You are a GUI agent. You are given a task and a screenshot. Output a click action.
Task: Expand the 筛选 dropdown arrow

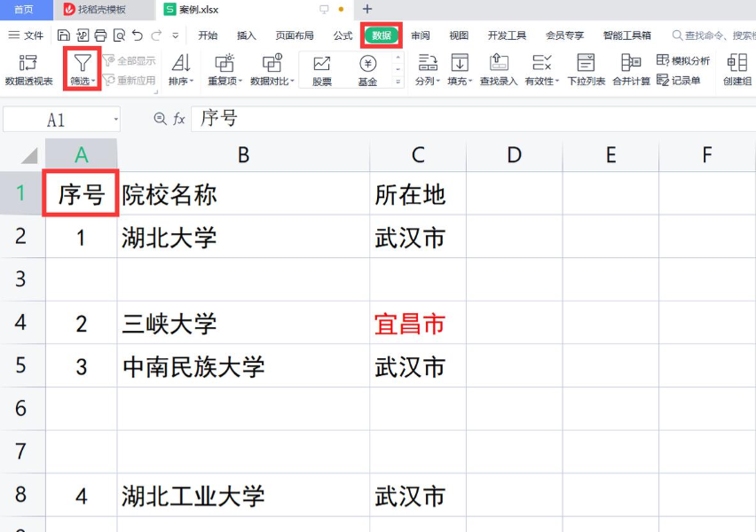tap(93, 81)
